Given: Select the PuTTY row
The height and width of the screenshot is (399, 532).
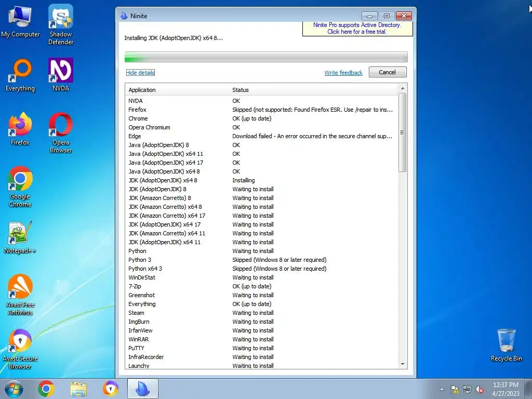Looking at the screenshot, I should pyautogui.click(x=261, y=348).
